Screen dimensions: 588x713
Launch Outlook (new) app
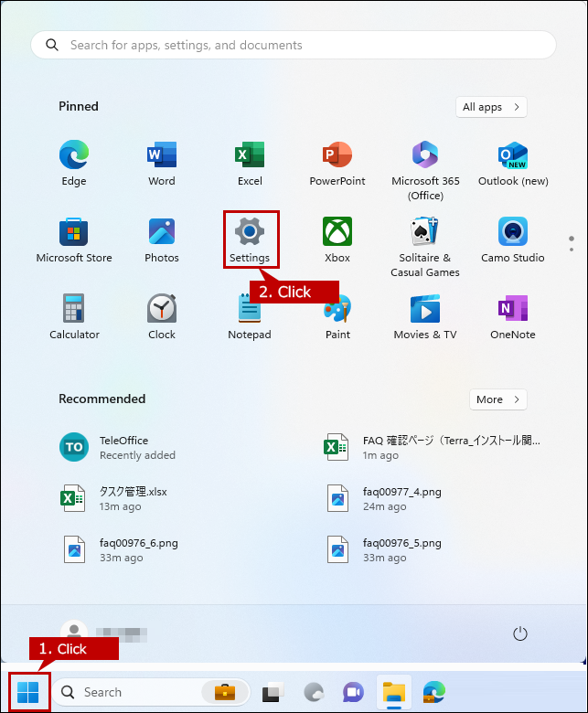[x=513, y=164]
